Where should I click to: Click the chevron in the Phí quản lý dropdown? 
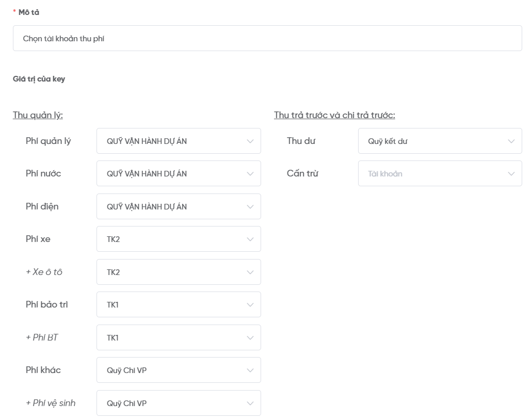pyautogui.click(x=250, y=141)
